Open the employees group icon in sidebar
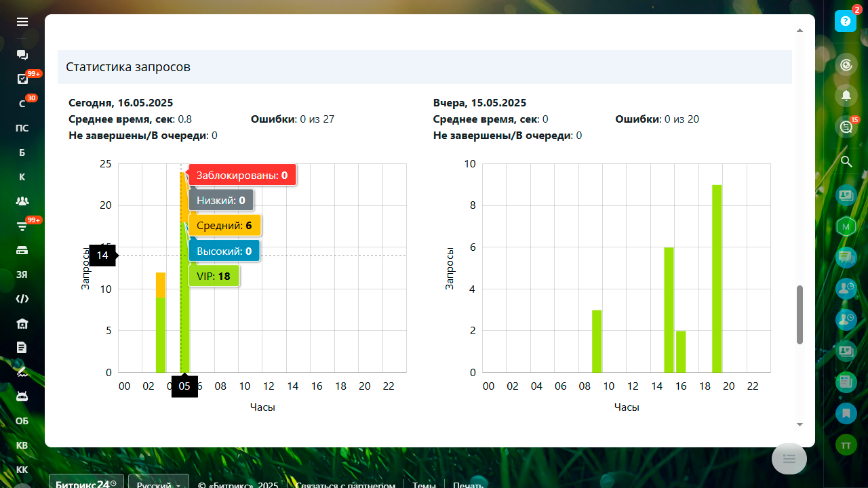 point(22,201)
